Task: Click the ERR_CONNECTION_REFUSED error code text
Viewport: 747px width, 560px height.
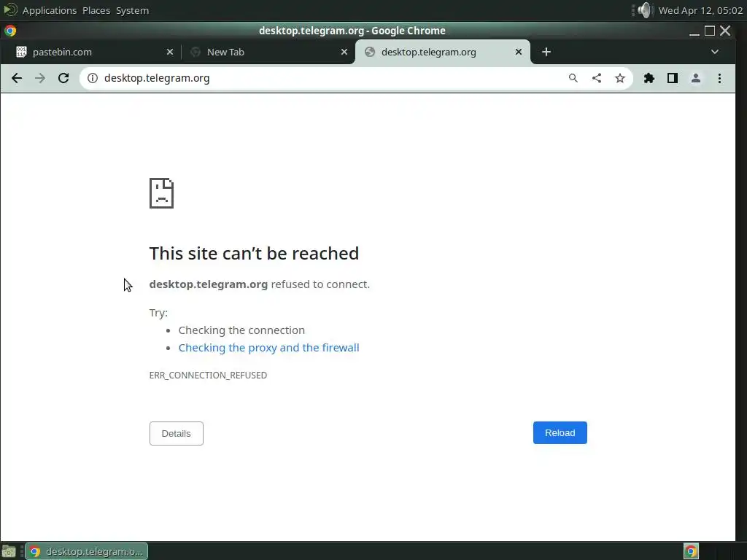Action: pos(208,376)
